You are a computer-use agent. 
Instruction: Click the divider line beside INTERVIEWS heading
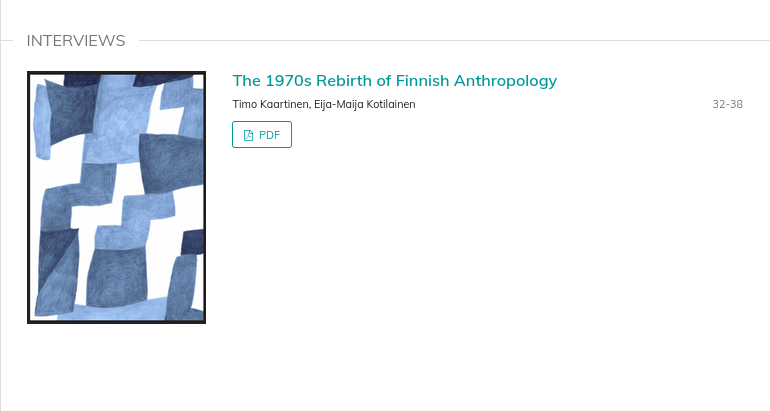[454, 40]
